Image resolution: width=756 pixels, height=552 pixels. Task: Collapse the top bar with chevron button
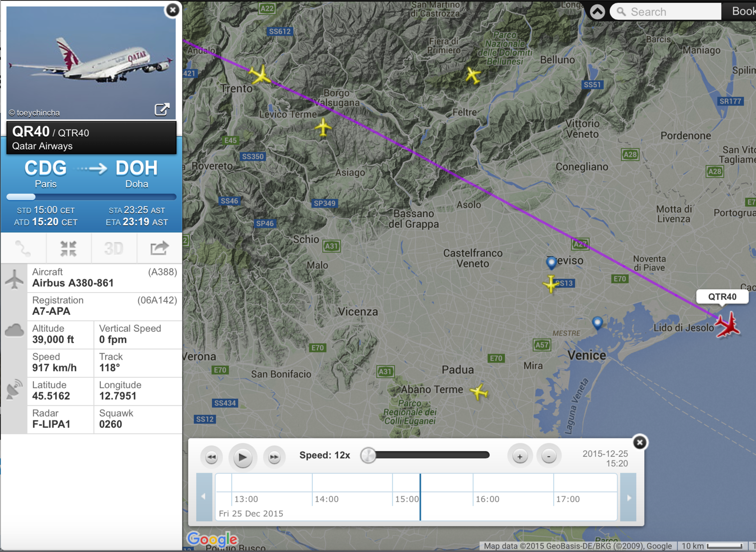tap(598, 11)
